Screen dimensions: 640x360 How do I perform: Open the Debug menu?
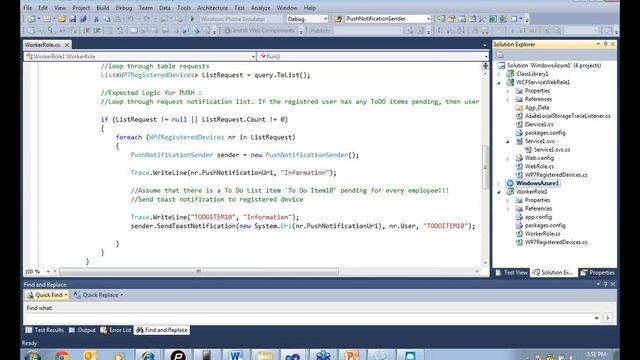(124, 8)
